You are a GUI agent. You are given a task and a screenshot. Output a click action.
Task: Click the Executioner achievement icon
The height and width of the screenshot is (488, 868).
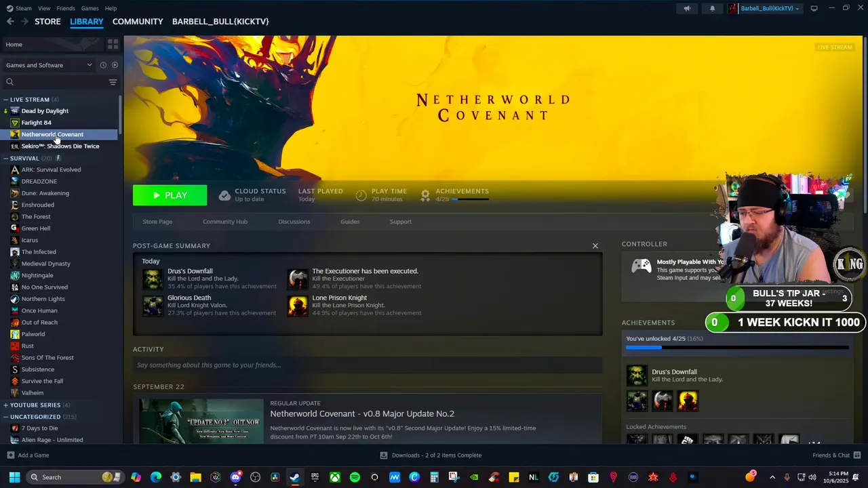point(298,279)
